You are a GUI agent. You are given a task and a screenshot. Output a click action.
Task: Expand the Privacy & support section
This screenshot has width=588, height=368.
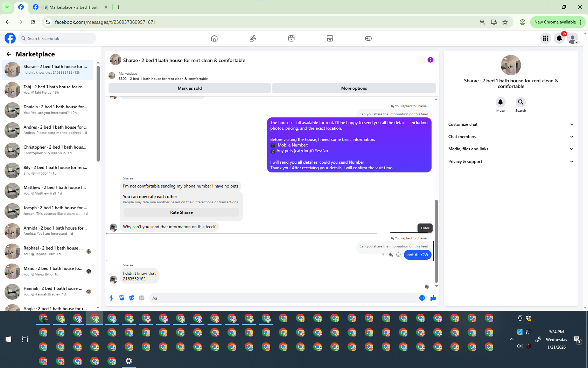pyautogui.click(x=511, y=162)
